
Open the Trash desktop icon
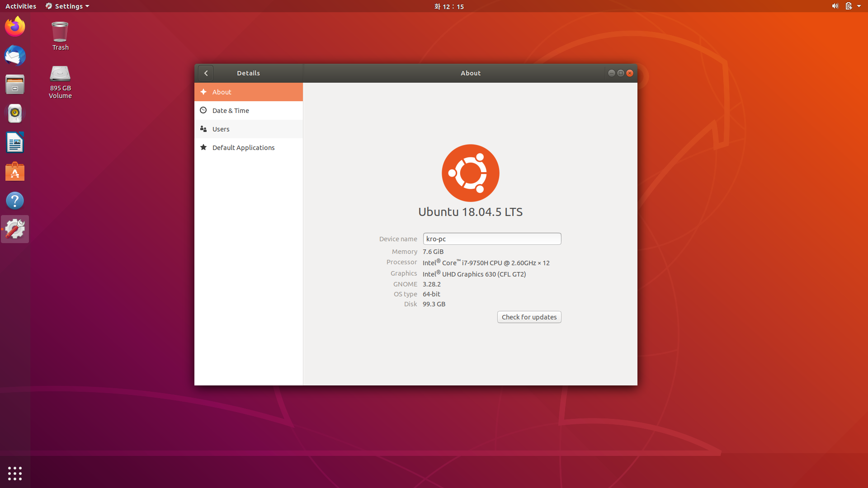pyautogui.click(x=60, y=36)
